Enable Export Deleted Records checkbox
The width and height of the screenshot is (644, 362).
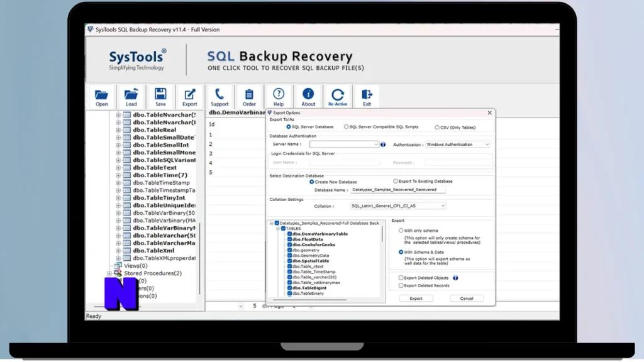401,286
